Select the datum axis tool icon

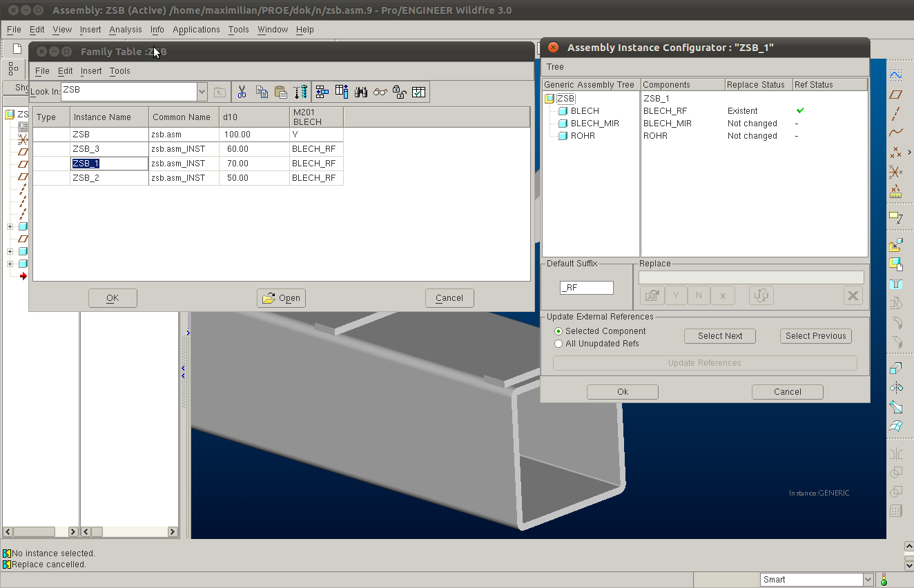pyautogui.click(x=896, y=114)
